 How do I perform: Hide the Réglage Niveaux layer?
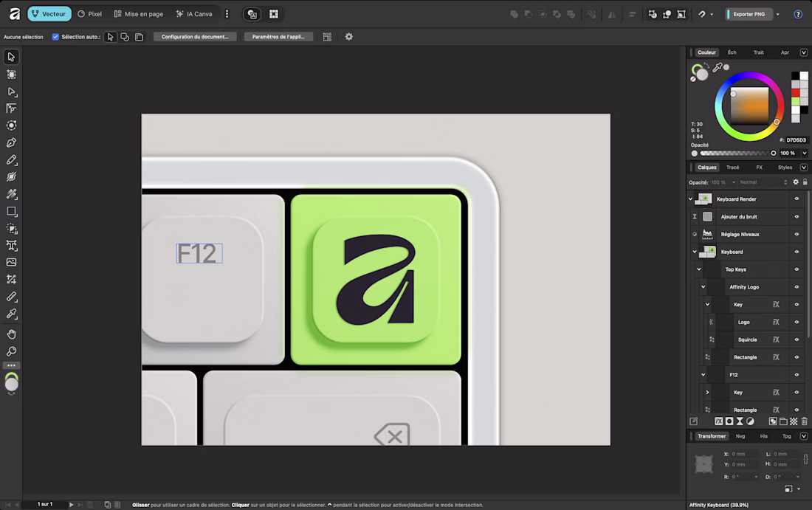[x=796, y=234]
